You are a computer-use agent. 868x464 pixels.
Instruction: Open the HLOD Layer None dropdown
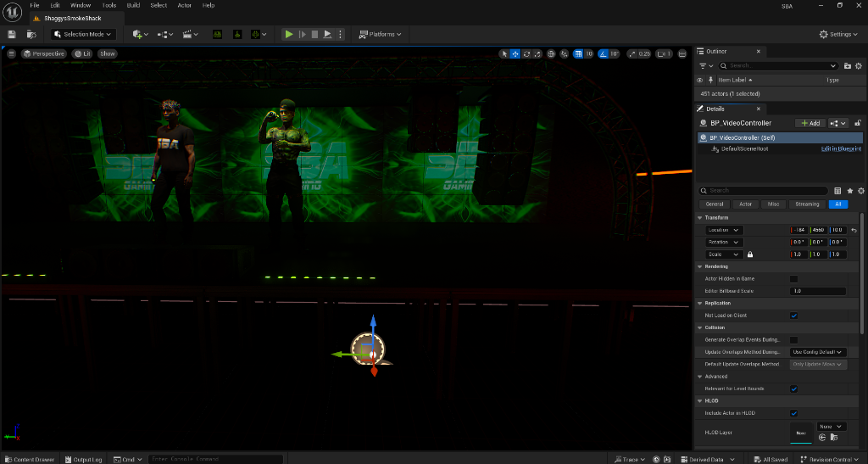[x=831, y=427]
